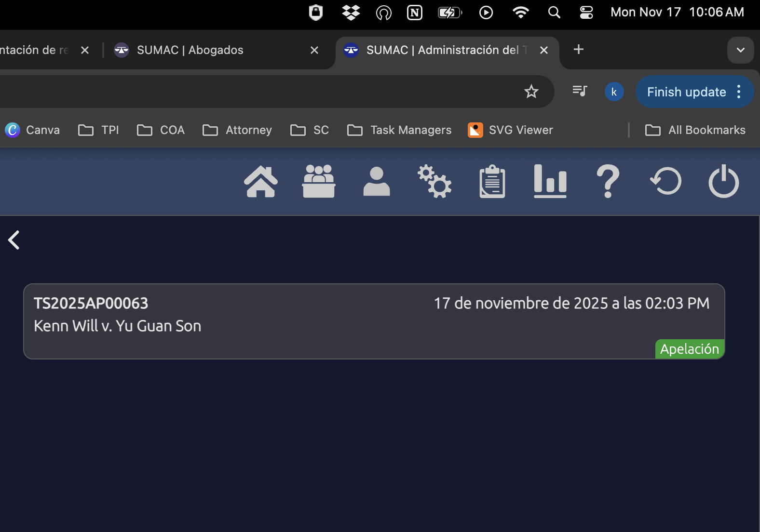Expand the tab search dropdown arrow
Viewport: 760px width, 532px height.
tap(740, 50)
